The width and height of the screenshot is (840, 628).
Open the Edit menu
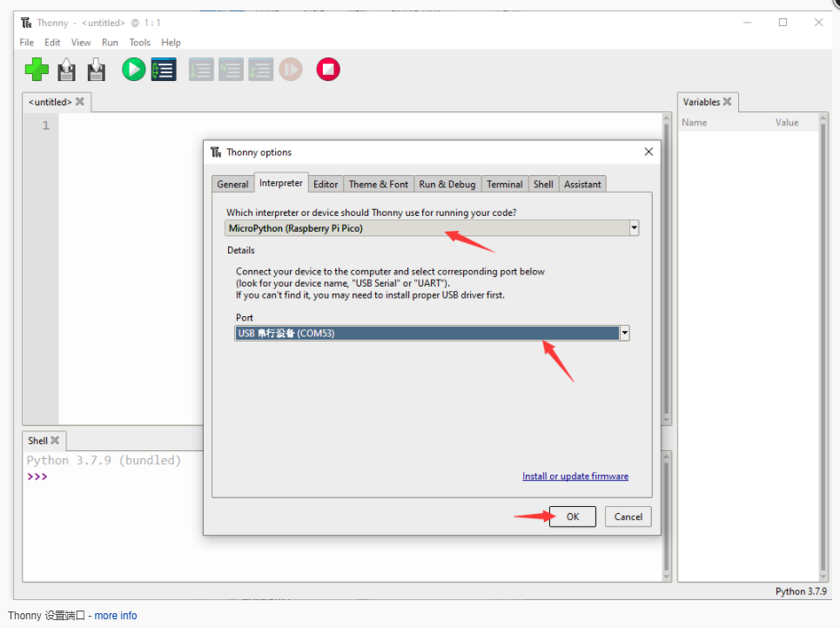(52, 43)
